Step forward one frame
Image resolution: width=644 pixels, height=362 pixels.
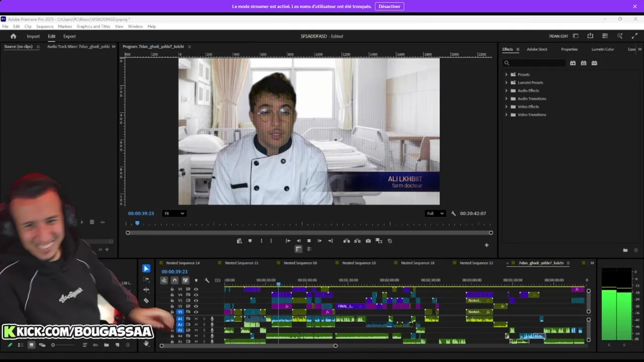[319, 241]
